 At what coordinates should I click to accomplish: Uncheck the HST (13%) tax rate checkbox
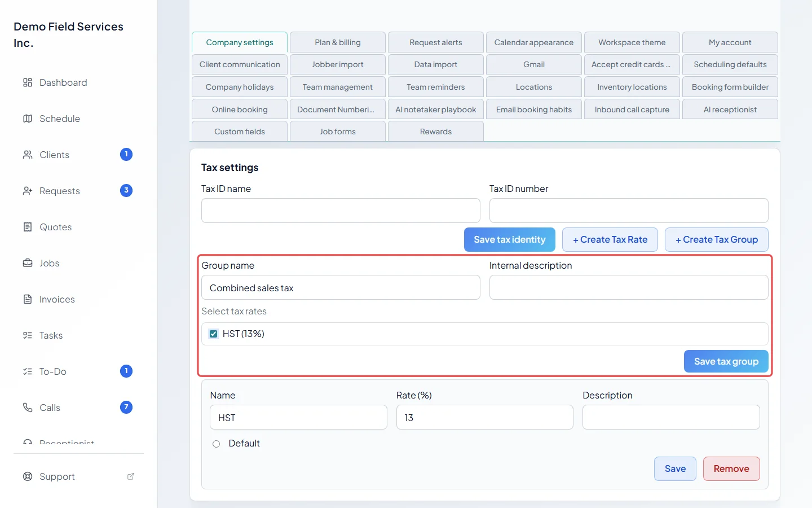214,334
